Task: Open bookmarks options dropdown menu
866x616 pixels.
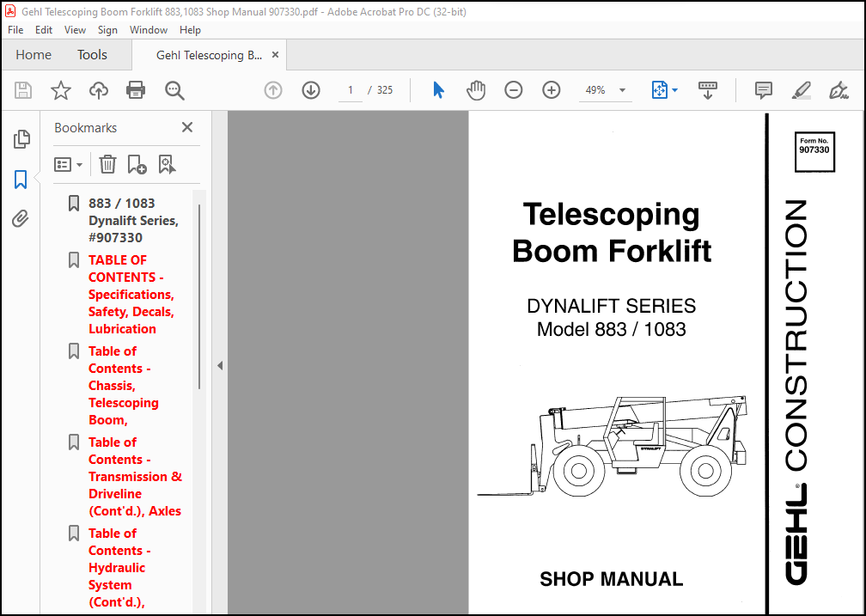Action: click(x=69, y=165)
